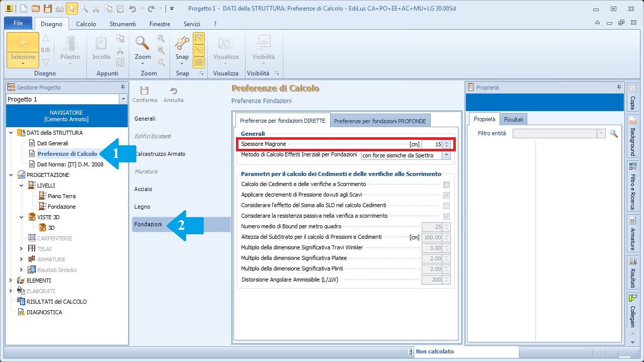644x362 pixels.
Task: Click the Annulla button
Action: pyautogui.click(x=174, y=94)
